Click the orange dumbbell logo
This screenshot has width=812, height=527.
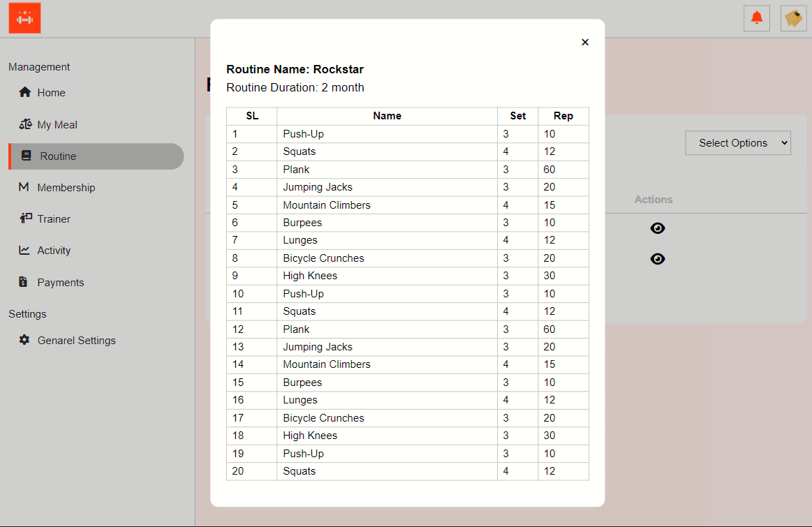click(25, 18)
